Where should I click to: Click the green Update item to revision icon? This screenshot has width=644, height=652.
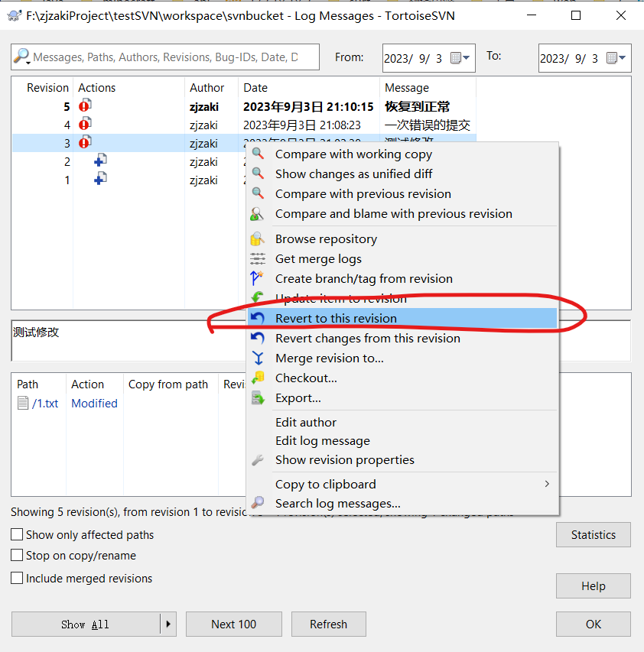[258, 297]
